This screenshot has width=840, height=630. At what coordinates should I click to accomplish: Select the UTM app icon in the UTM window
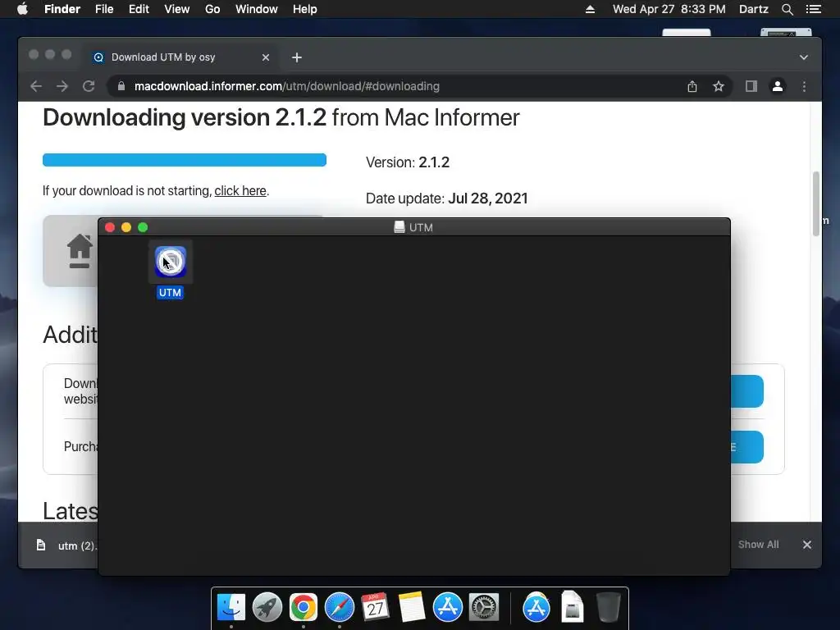(171, 262)
